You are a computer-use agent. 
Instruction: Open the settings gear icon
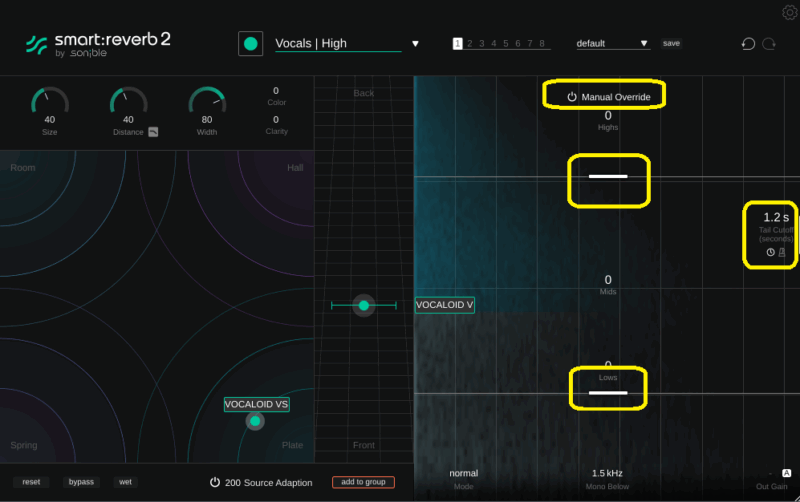(x=790, y=11)
